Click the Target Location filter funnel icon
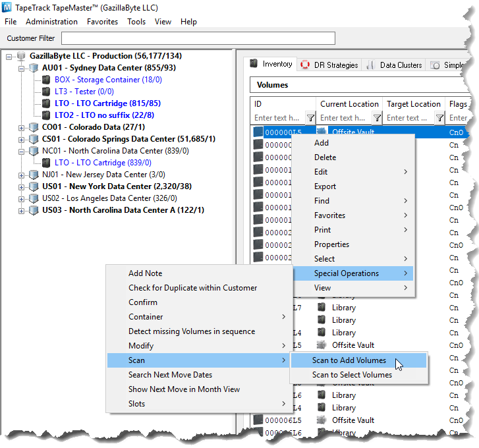This screenshot has height=448, width=479. (x=439, y=118)
